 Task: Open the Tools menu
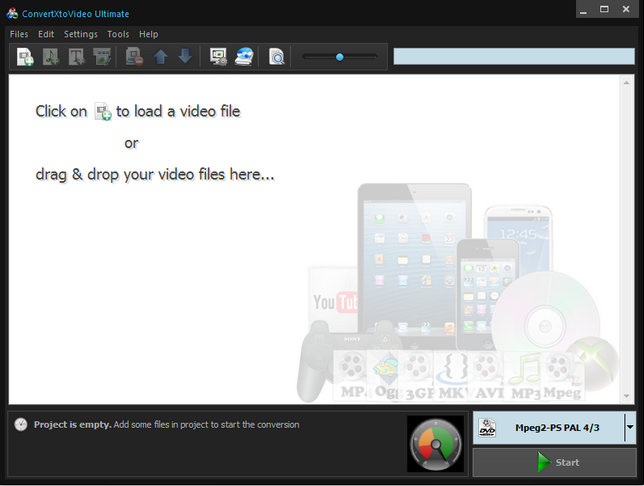pyautogui.click(x=118, y=34)
